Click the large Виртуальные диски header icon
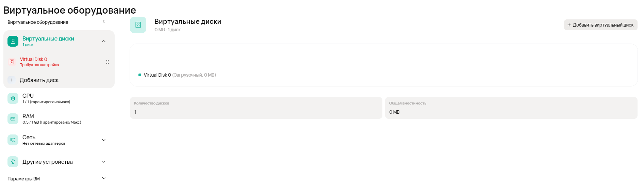Screen dimensions: 644x192 tap(138, 25)
